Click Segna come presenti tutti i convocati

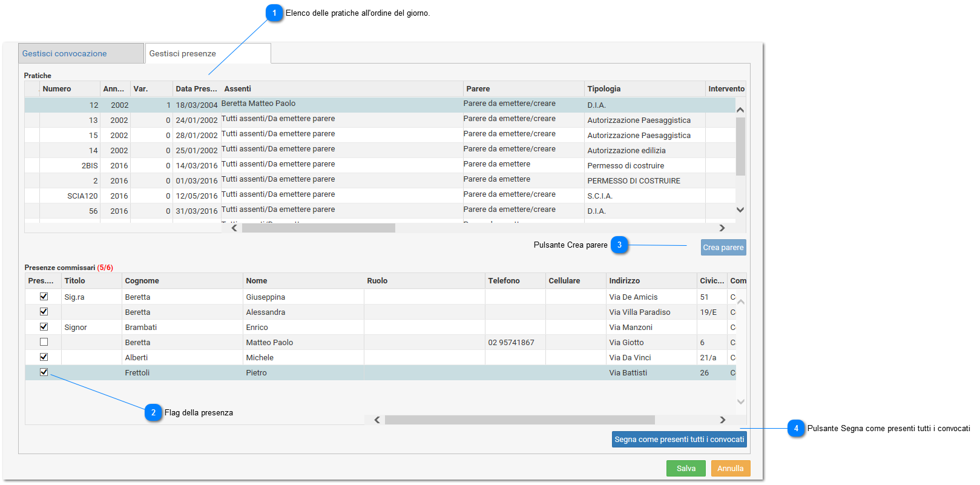pos(679,439)
